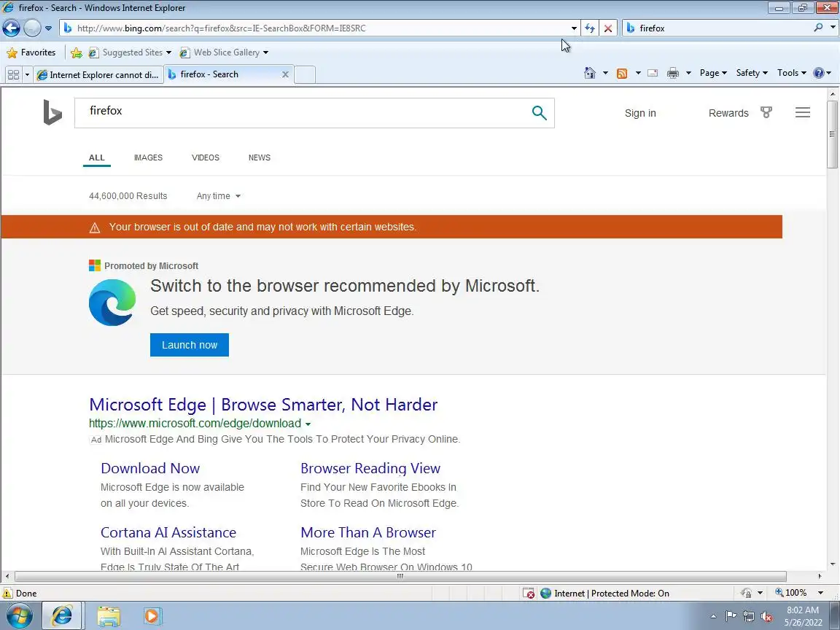Open the Any time filter dropdown
Image resolution: width=840 pixels, height=630 pixels.
[218, 196]
